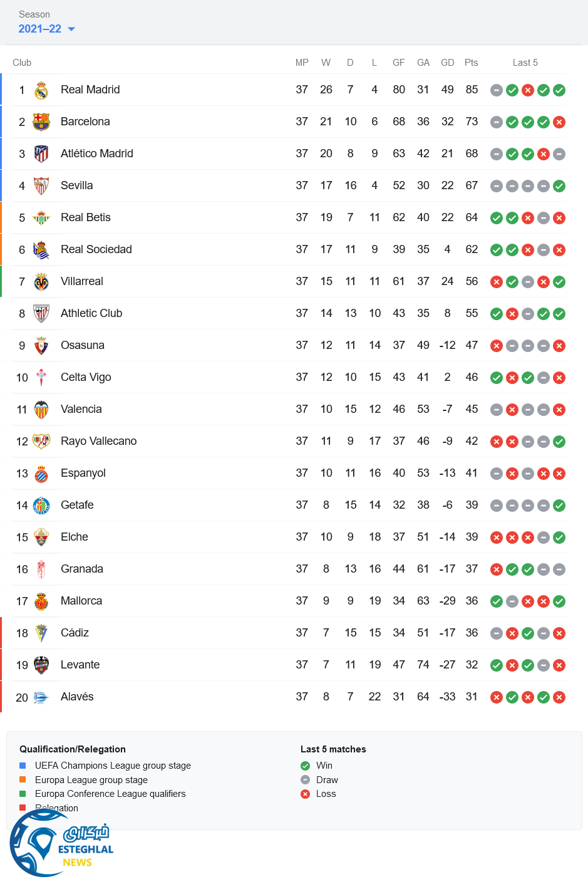Click the Alavés club logo
Viewport: 588px width, 894px height.
click(41, 697)
